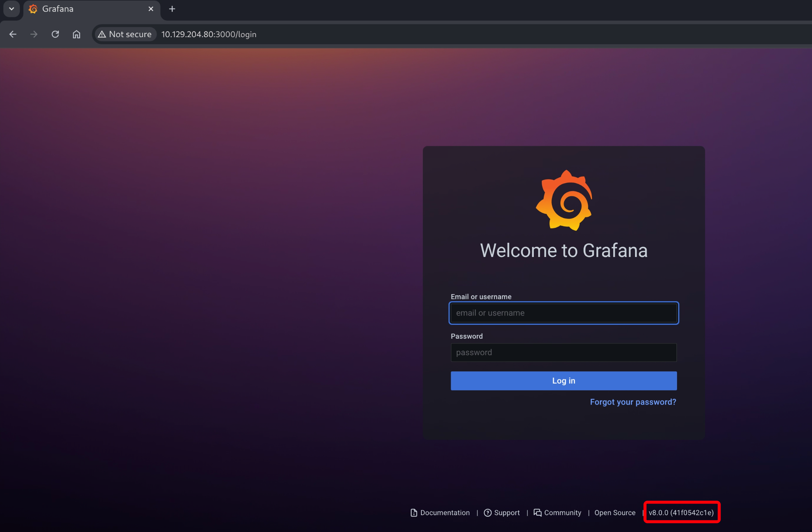Click the Grafana logo on login card
The height and width of the screenshot is (532, 812).
(x=564, y=200)
